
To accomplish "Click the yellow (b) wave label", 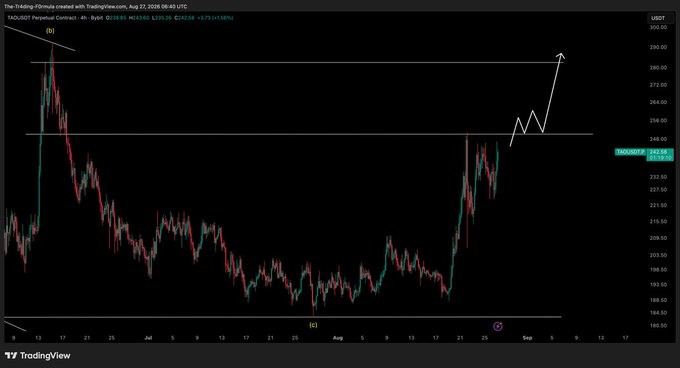I will tap(50, 31).
